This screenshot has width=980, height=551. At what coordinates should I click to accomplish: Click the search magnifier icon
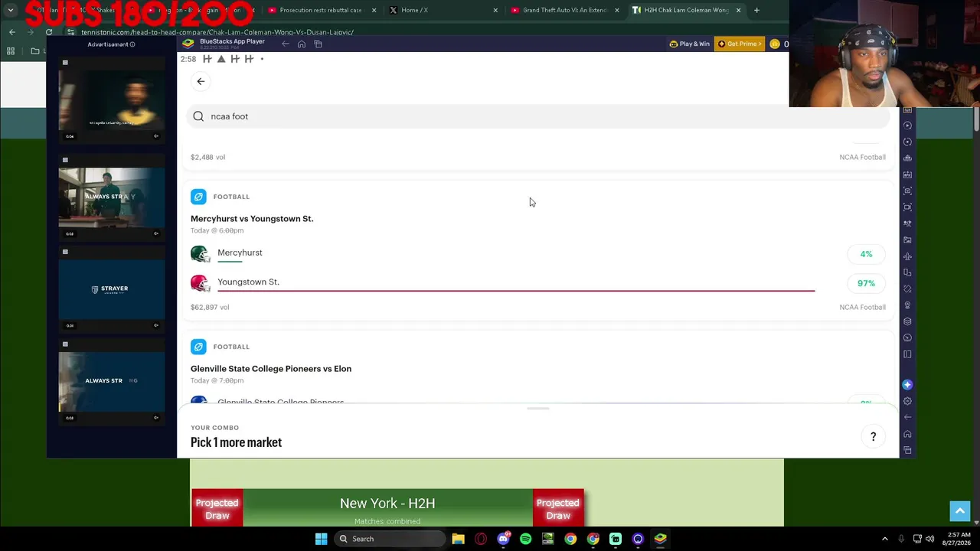(x=198, y=116)
